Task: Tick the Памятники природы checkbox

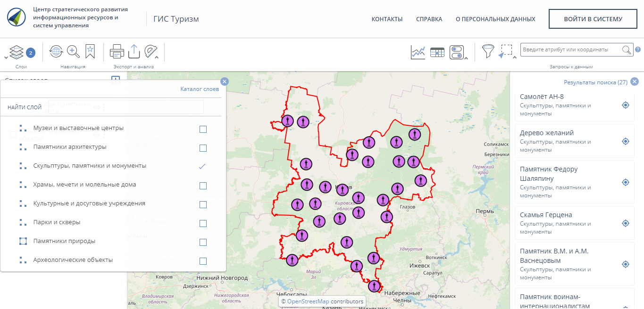Action: [x=203, y=242]
